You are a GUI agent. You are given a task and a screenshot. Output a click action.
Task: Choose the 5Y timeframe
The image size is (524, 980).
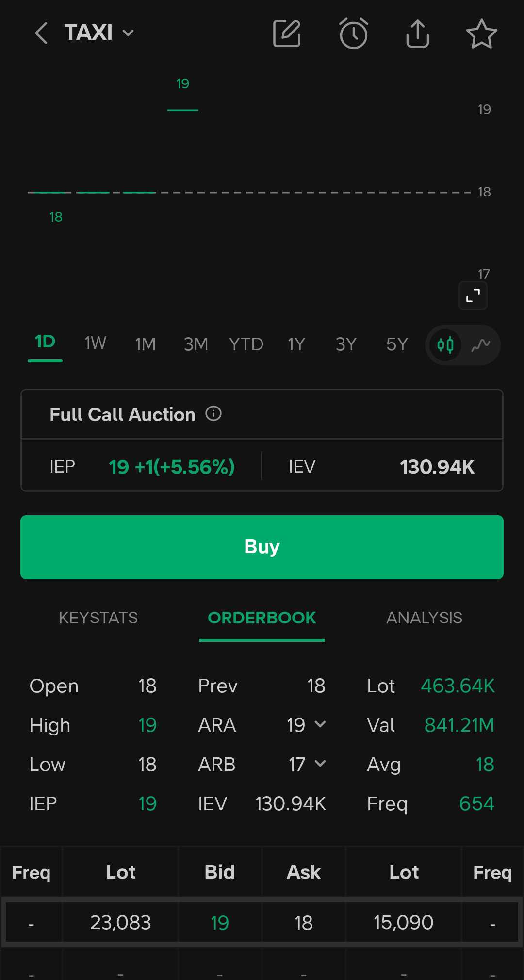point(397,344)
